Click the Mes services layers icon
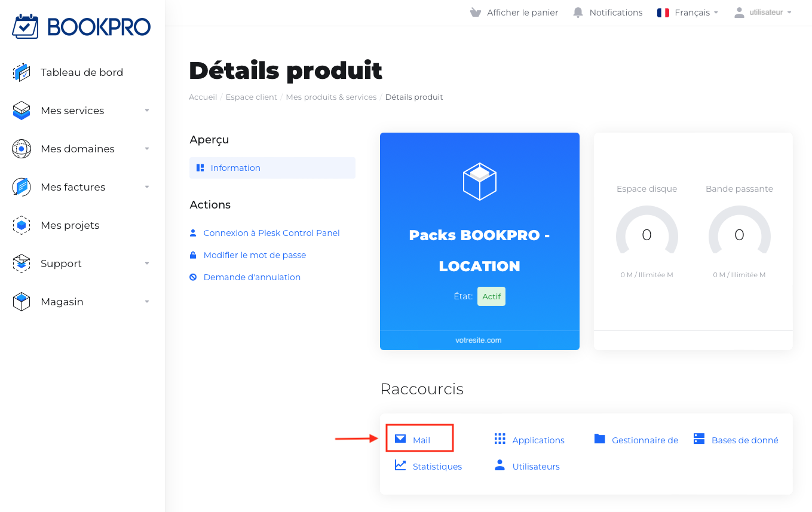812x512 pixels. click(x=22, y=111)
